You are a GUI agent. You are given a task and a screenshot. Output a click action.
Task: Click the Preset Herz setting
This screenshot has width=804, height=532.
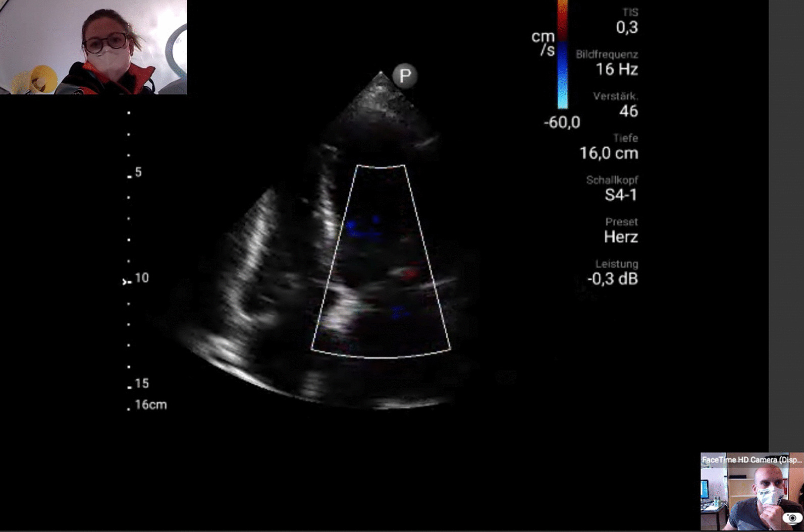620,237
